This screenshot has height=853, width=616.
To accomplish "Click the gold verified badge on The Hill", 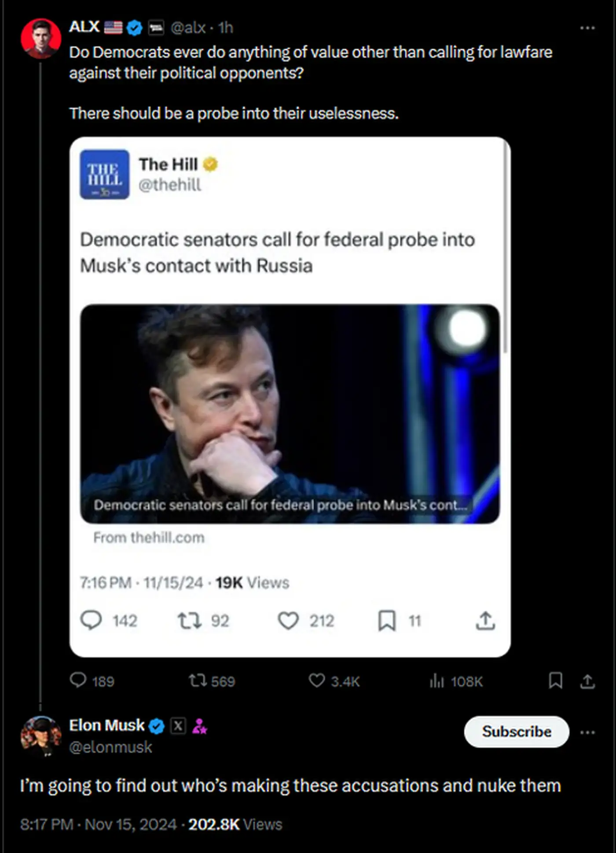I will [210, 164].
